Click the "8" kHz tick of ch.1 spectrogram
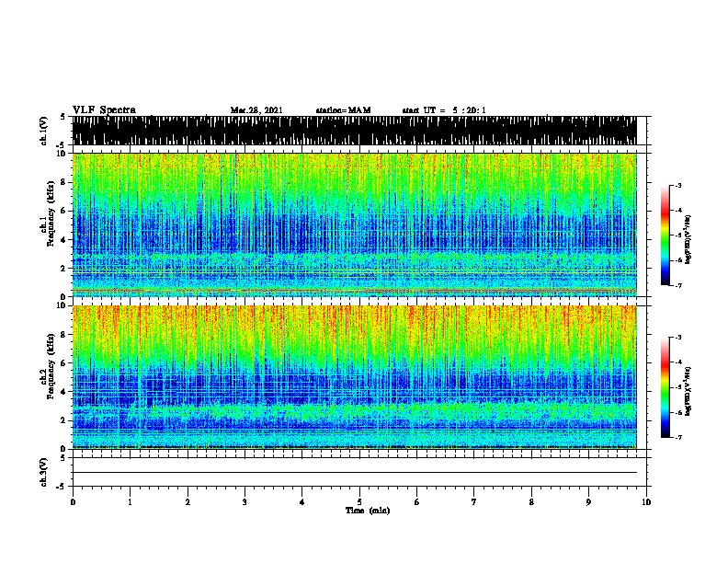The width and height of the screenshot is (728, 563). pyautogui.click(x=64, y=182)
